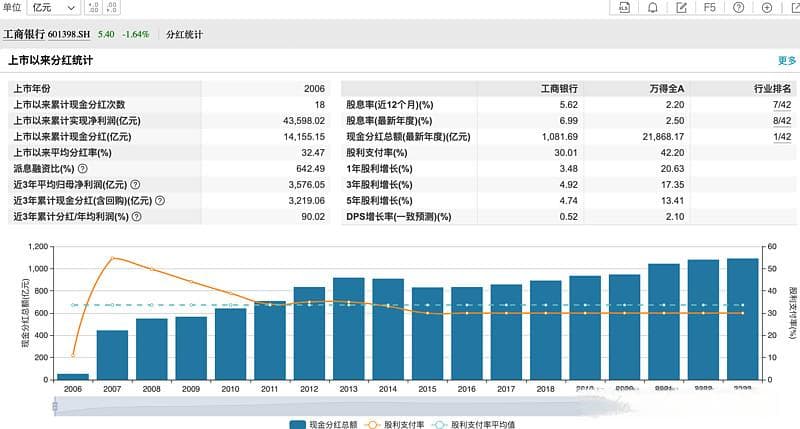The image size is (800, 429).
Task: Select the 分红统计 tab label
Action: pos(184,35)
